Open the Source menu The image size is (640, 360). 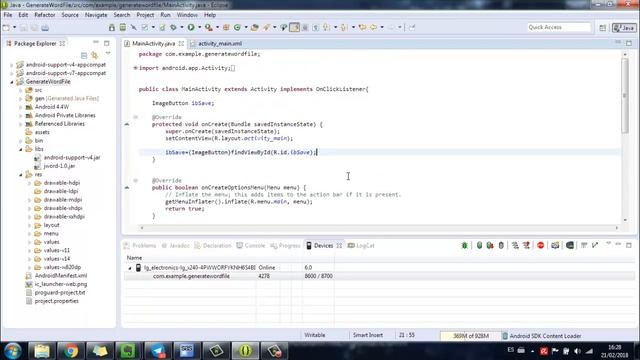coord(70,15)
